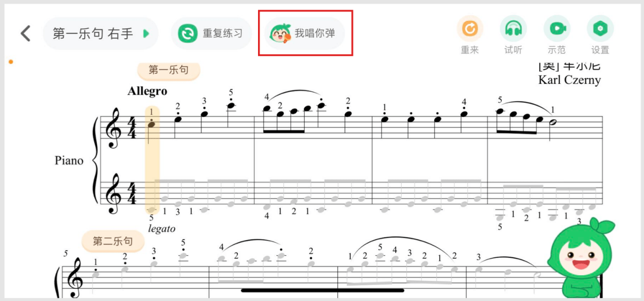Click the legato text under bass staff
The image size is (644, 301).
point(162,229)
